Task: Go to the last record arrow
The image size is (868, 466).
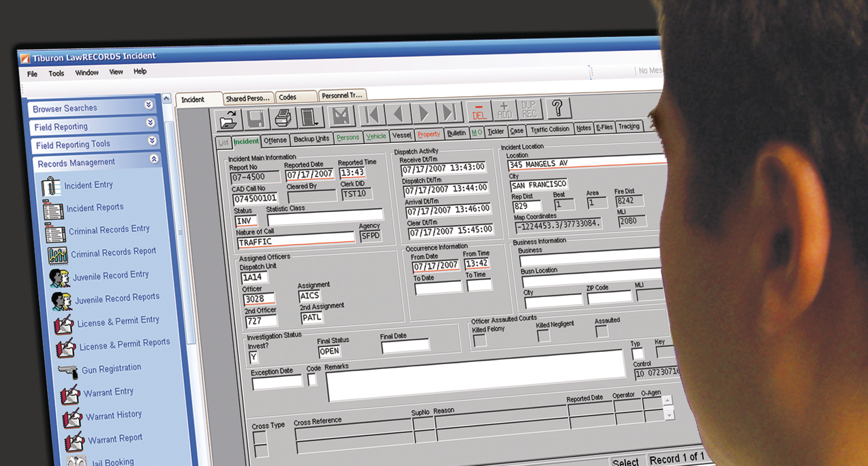Action: click(449, 112)
